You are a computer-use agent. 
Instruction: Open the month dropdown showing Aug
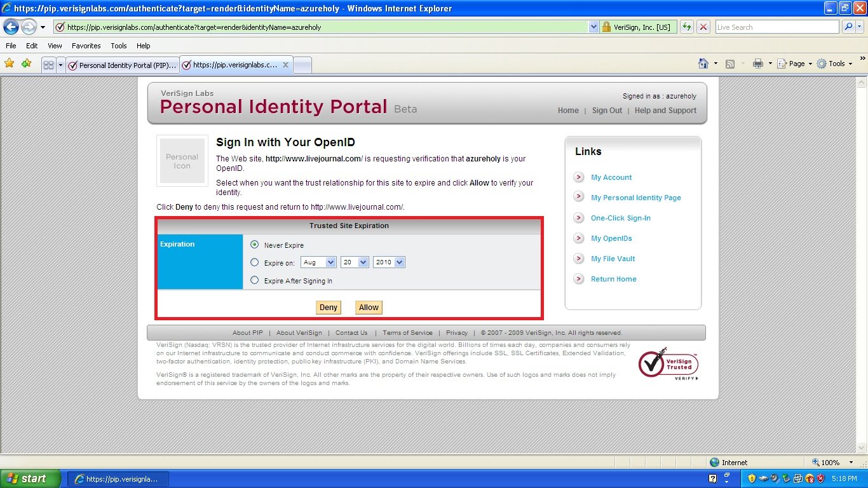pyautogui.click(x=318, y=262)
